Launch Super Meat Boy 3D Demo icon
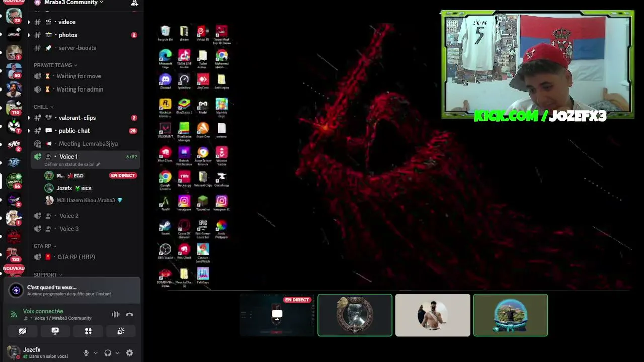The image size is (644, 362). [x=221, y=35]
